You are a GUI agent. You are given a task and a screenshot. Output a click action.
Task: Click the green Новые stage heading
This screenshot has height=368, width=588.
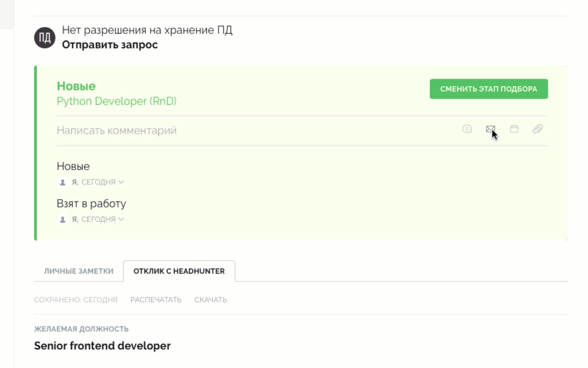[76, 86]
